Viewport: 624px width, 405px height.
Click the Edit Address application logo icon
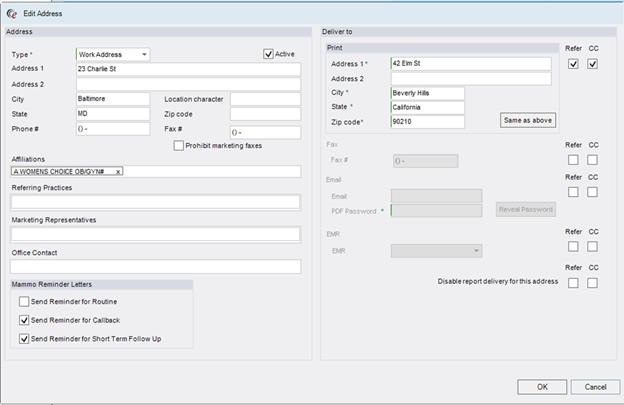tap(12, 14)
